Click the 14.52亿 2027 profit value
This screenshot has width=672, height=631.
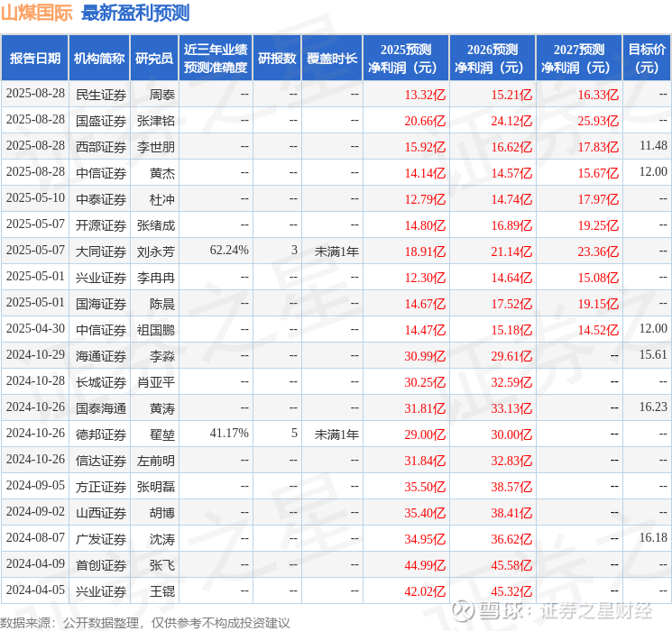[x=598, y=330]
